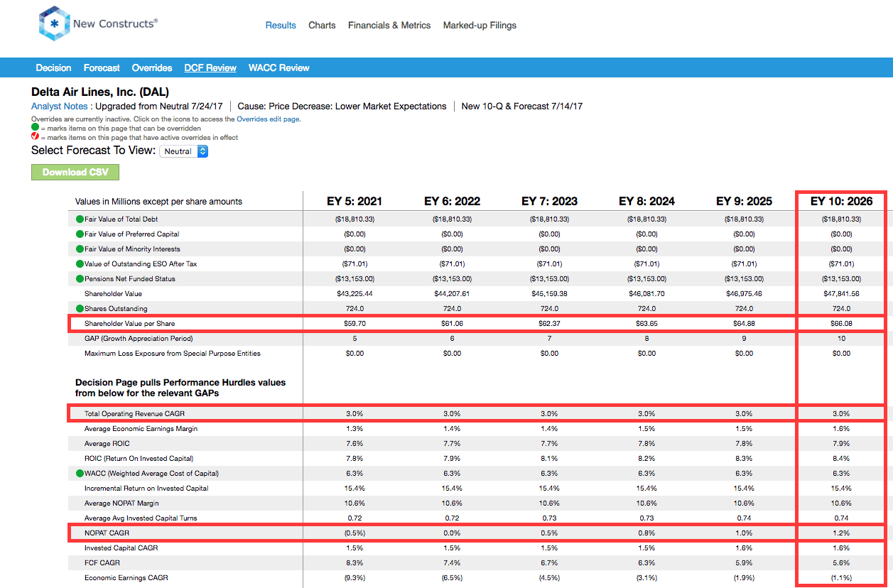Open the Select Forecast To View dropdown
This screenshot has height=588, width=893.
184,151
